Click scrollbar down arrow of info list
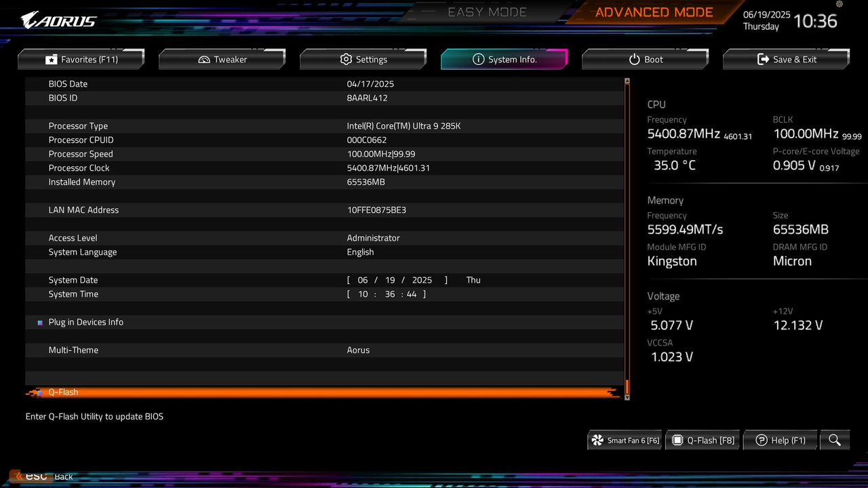The width and height of the screenshot is (868, 488). 627,398
